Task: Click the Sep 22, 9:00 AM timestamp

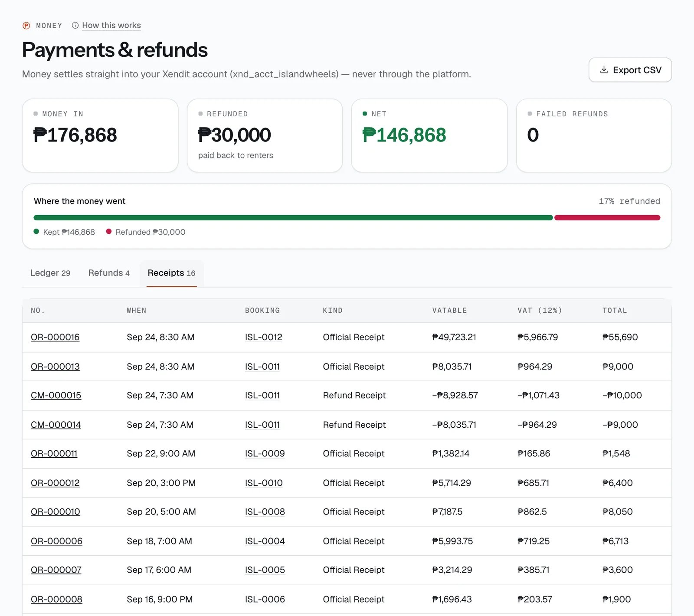Action: click(161, 453)
